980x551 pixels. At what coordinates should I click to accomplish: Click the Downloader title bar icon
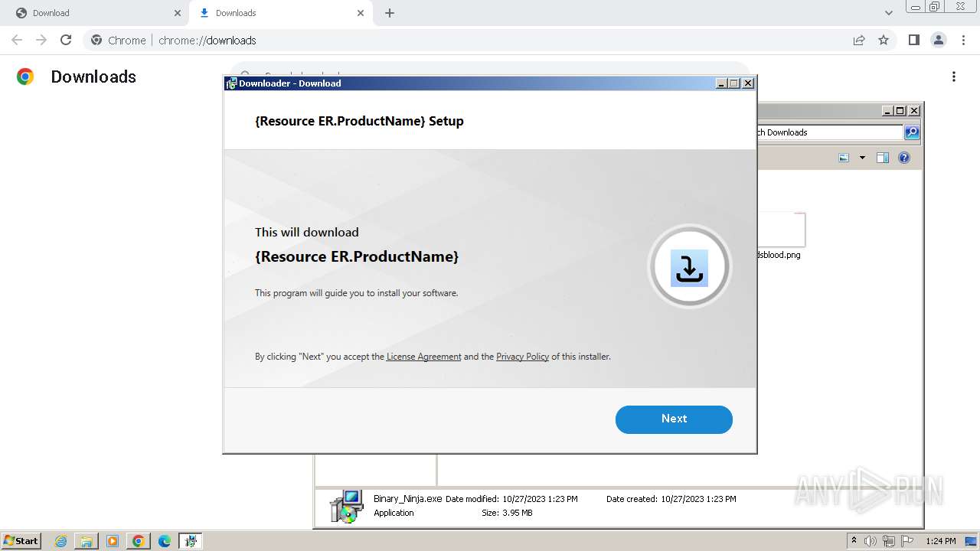pos(231,83)
